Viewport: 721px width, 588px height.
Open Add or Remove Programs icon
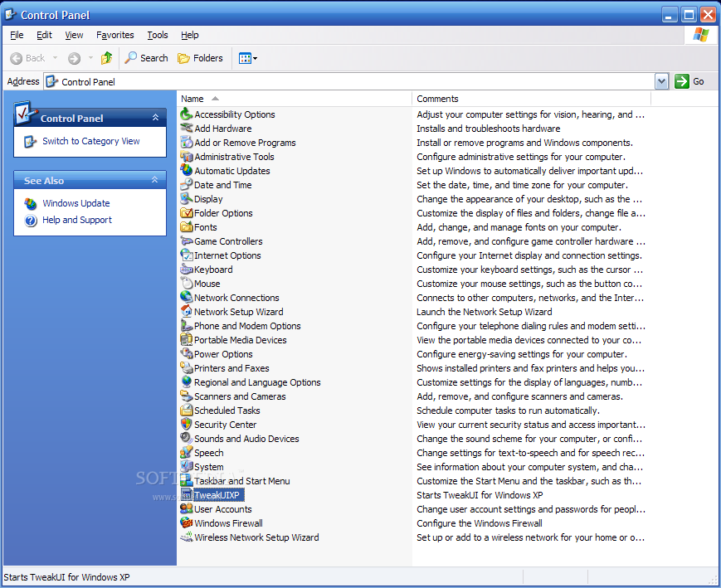tap(186, 143)
